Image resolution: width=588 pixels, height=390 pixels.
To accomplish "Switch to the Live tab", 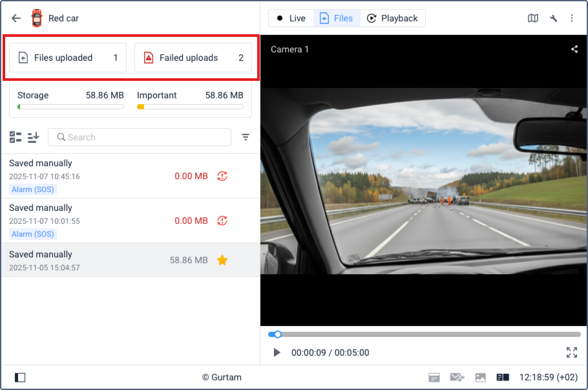I will click(x=291, y=18).
